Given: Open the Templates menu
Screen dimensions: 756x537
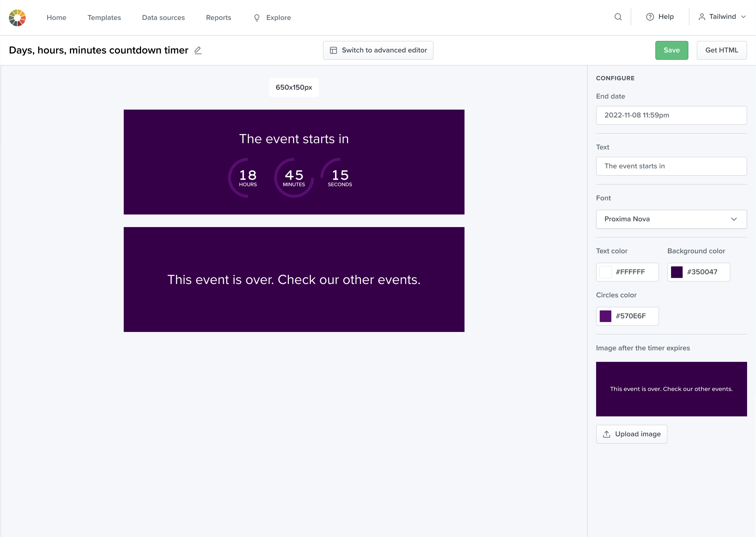Looking at the screenshot, I should point(104,18).
